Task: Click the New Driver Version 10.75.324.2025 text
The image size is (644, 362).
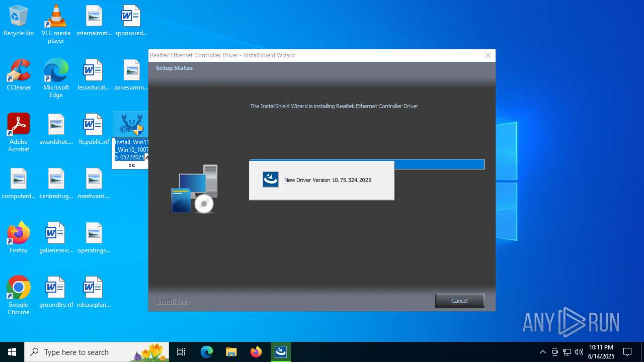Action: click(328, 180)
